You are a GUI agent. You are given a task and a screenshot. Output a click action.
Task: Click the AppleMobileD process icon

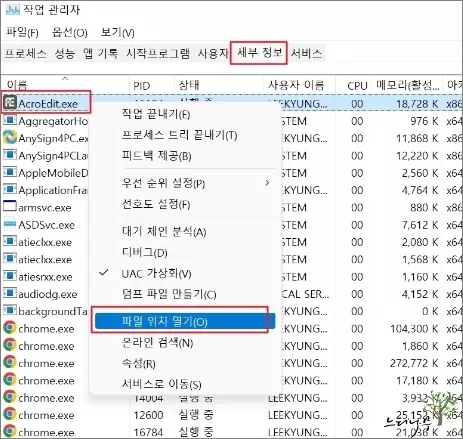click(x=10, y=172)
